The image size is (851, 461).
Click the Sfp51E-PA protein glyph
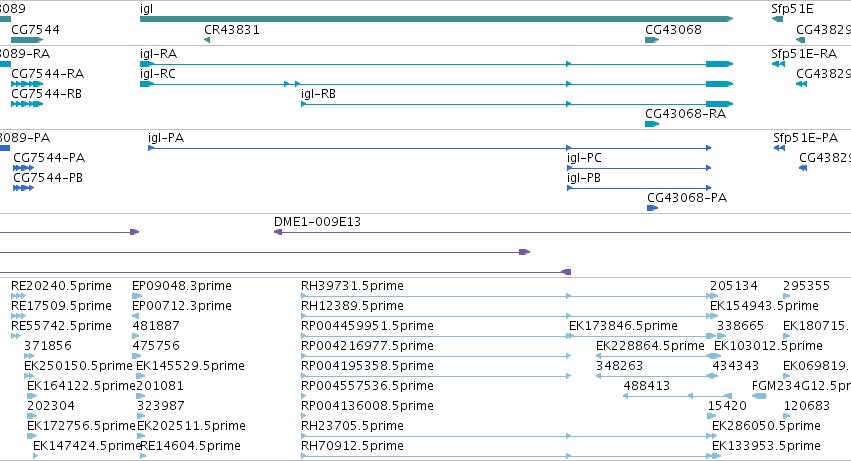click(779, 148)
